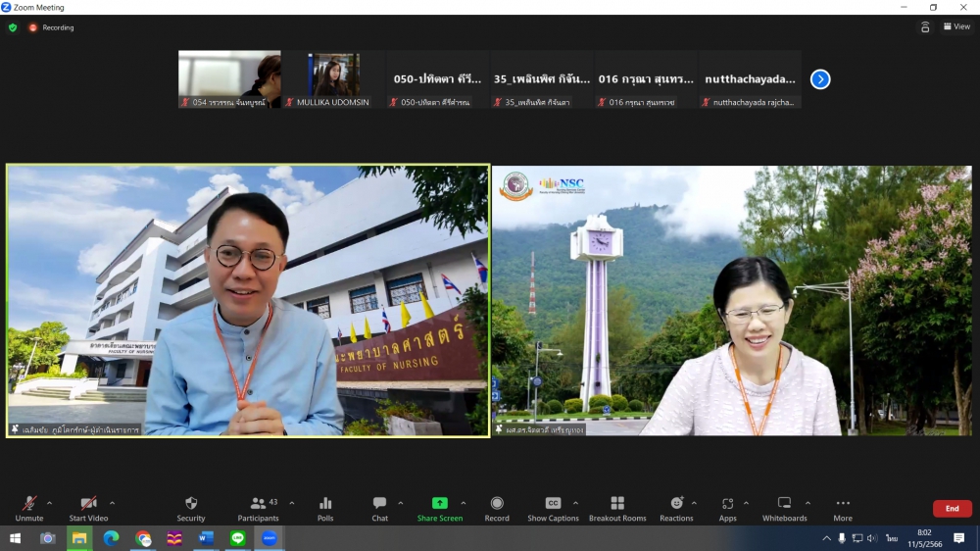Expand audio options arrow beside Unmute
Viewport: 980px width, 551px height.
point(50,503)
